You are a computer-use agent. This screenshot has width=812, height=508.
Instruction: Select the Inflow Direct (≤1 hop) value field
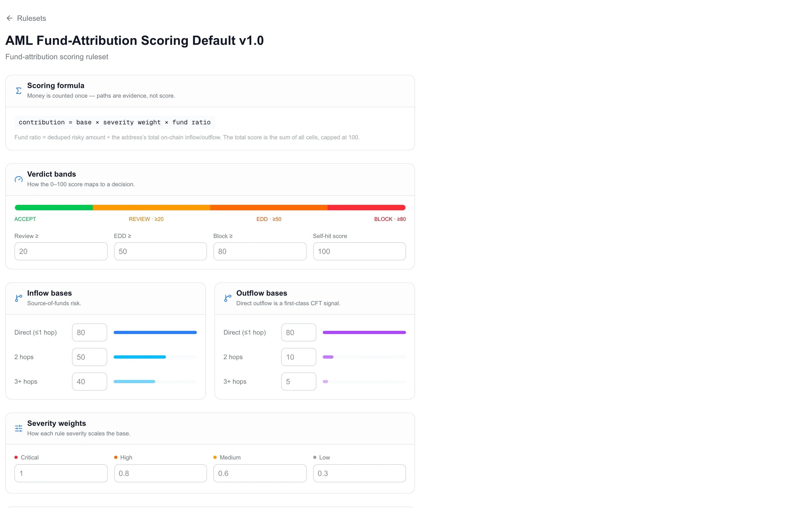click(89, 332)
